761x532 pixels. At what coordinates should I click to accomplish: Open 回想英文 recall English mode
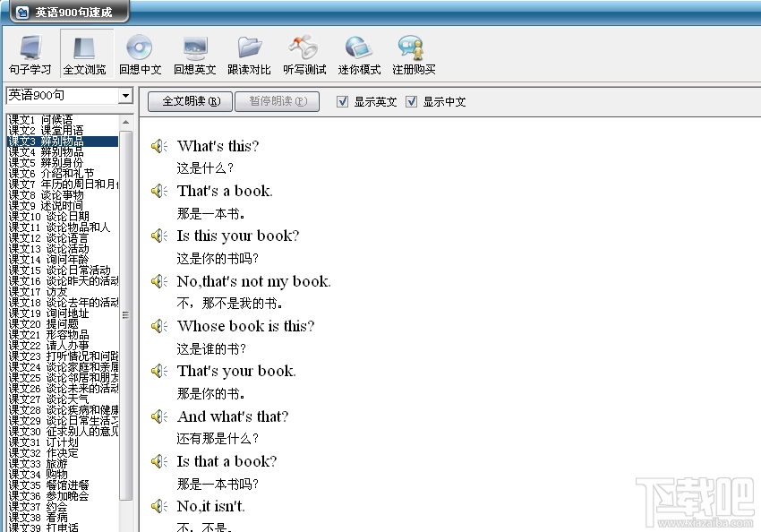tap(195, 54)
